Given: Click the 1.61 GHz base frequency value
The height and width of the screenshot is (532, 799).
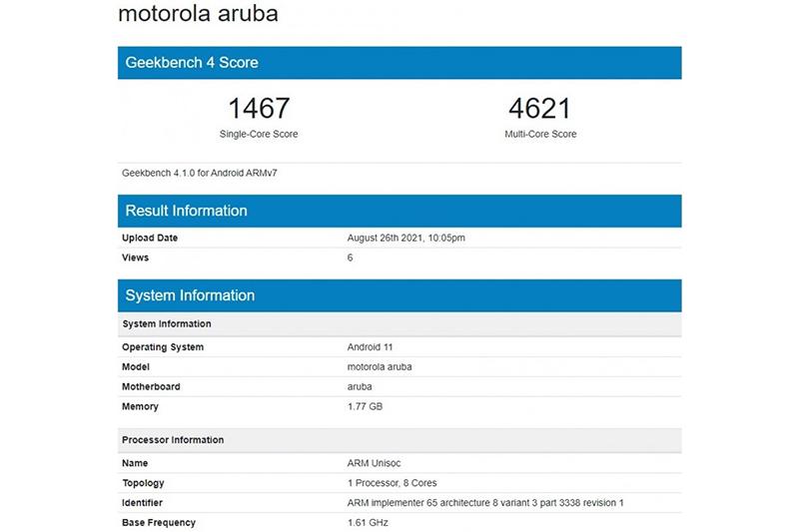Looking at the screenshot, I should tap(367, 522).
